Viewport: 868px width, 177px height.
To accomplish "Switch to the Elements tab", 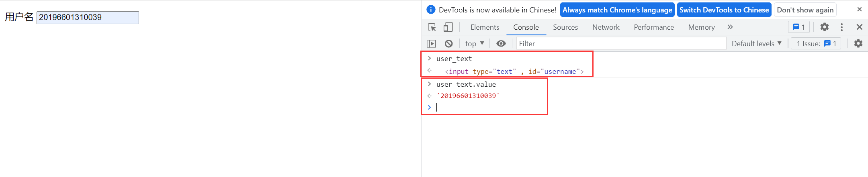I will point(485,27).
